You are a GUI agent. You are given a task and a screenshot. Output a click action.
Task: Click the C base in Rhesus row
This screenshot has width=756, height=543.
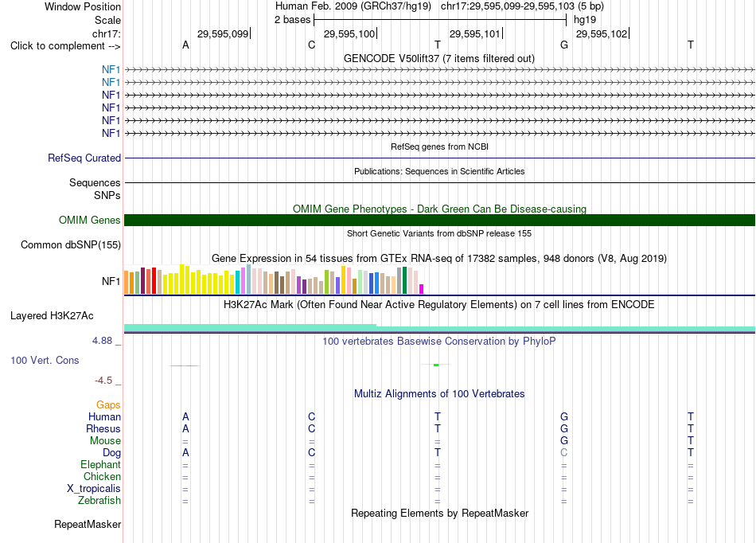click(x=311, y=428)
